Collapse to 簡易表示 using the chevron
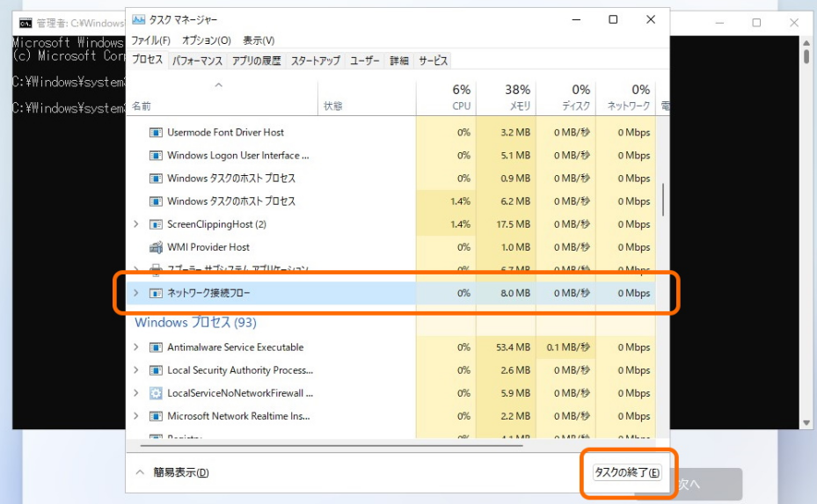Screen dimensions: 817x504 click(140, 472)
